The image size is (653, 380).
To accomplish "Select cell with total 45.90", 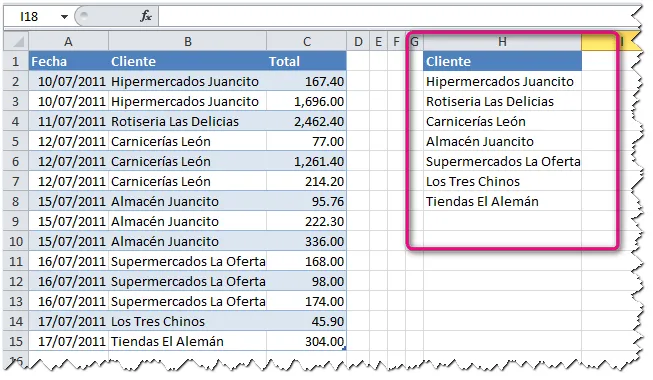I will click(x=307, y=321).
